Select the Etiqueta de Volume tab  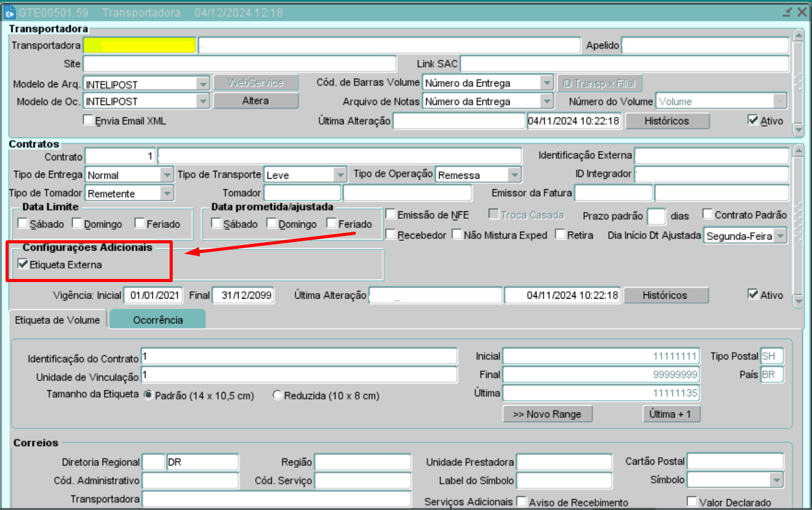click(57, 320)
